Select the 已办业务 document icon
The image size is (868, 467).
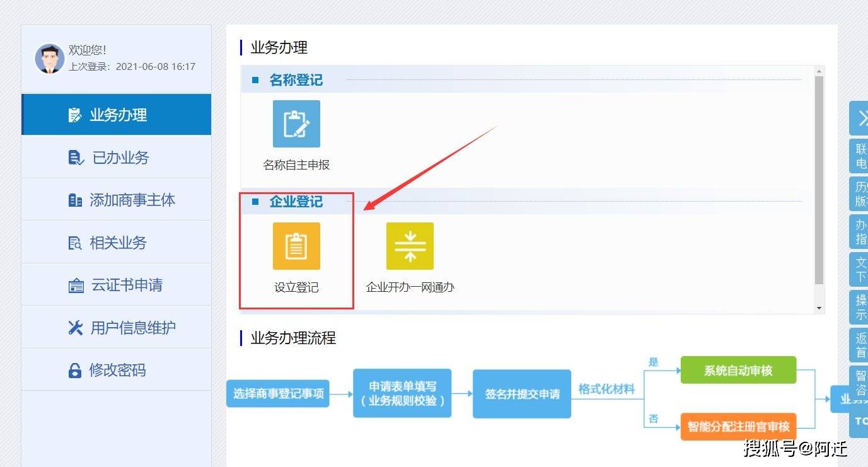click(75, 157)
